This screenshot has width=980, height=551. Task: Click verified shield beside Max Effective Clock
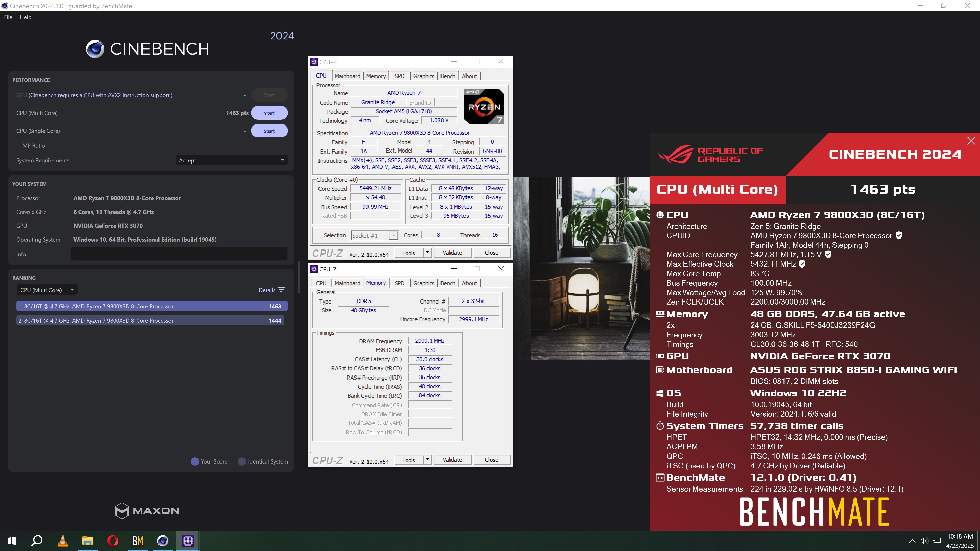pos(802,264)
